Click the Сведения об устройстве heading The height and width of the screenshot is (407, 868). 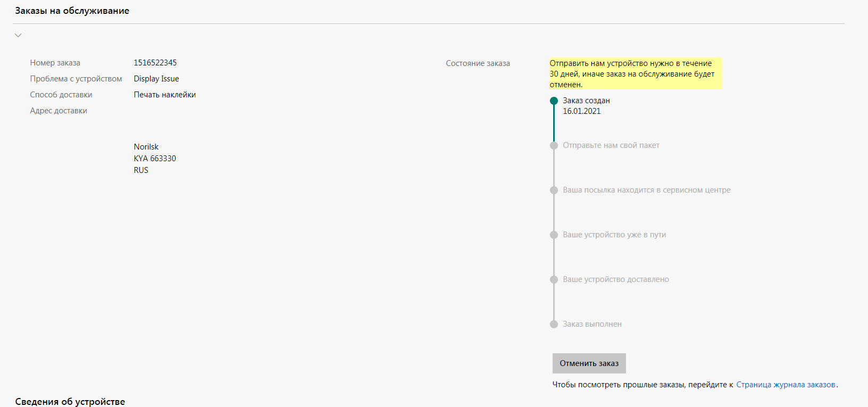click(x=70, y=402)
